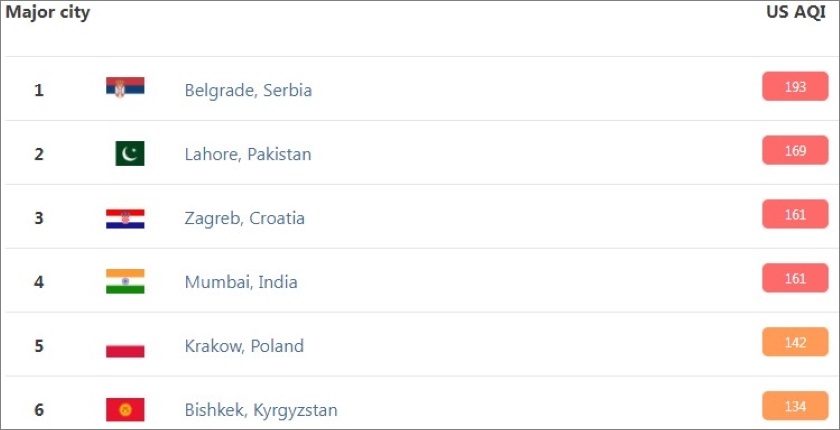
Task: Open Mumbai, India air quality page
Action: tap(241, 282)
